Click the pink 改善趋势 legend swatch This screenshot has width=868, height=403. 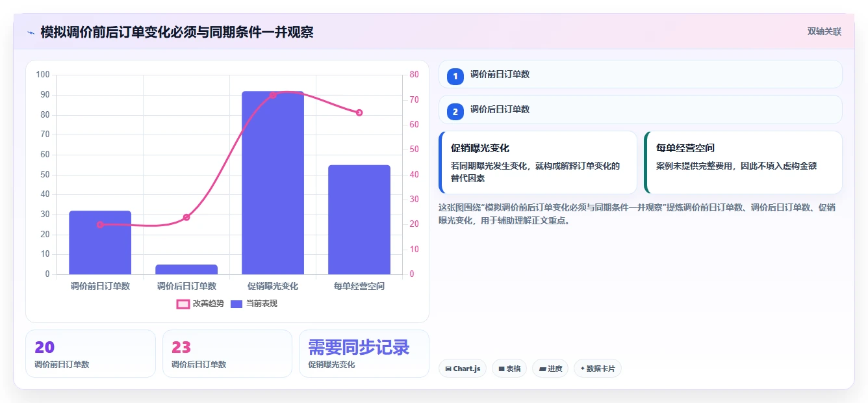[183, 304]
